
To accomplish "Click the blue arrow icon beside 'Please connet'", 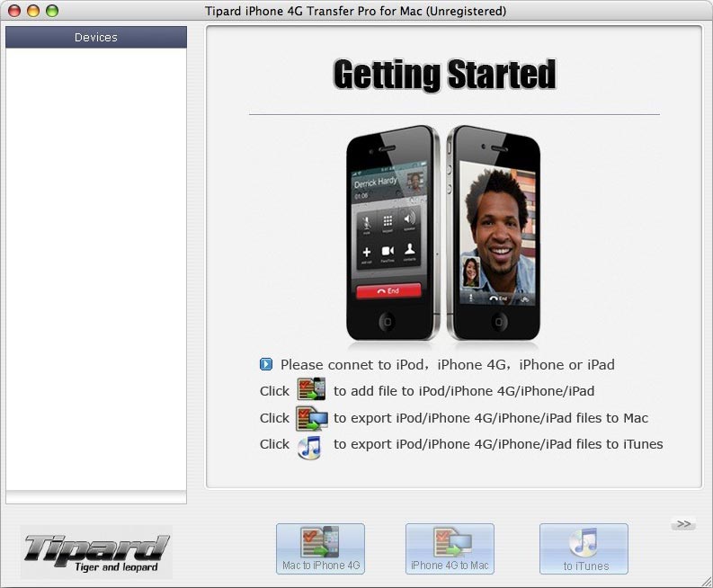I will click(x=266, y=365).
